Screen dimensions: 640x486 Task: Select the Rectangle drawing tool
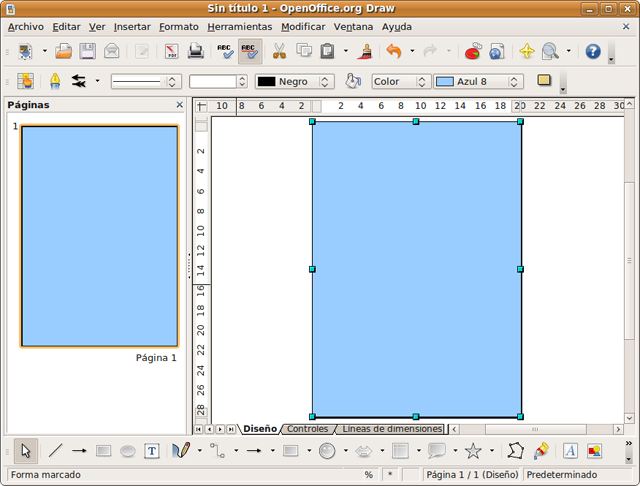[103, 451]
